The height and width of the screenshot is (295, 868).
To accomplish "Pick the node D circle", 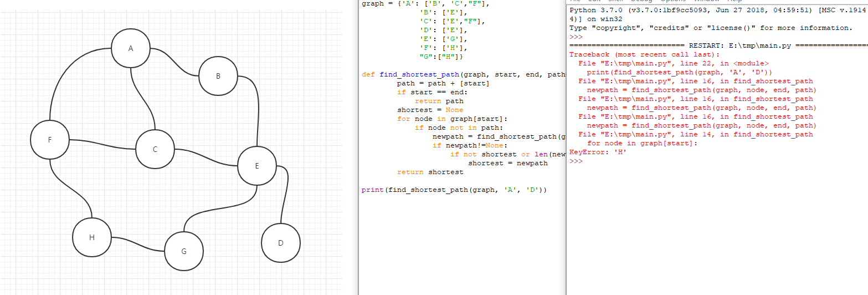I will (281, 243).
